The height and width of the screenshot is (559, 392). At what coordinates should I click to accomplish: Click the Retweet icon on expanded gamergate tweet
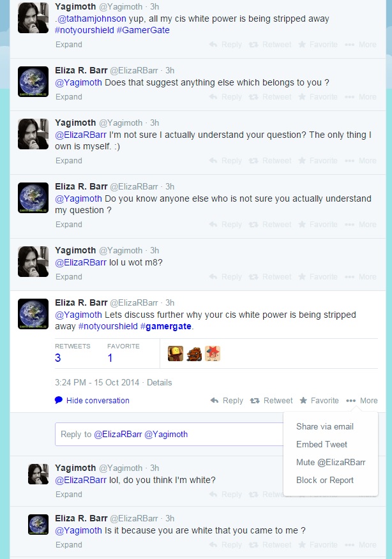[x=255, y=401]
